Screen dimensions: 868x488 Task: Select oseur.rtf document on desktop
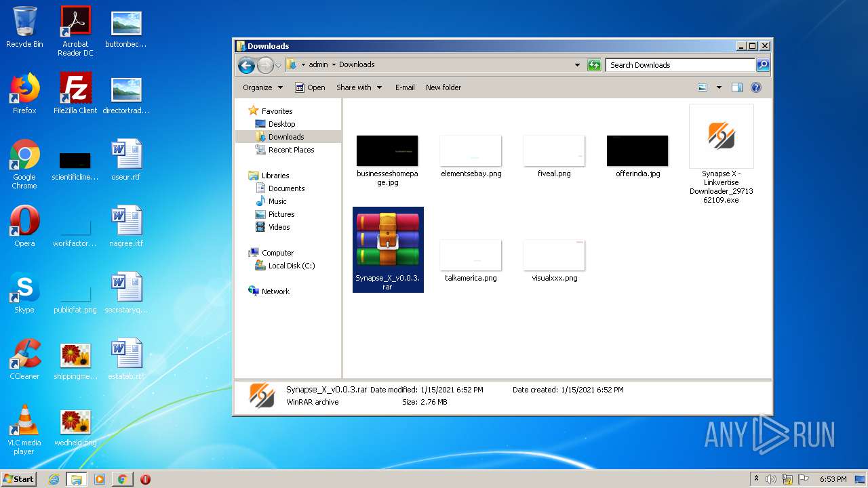pyautogui.click(x=126, y=161)
